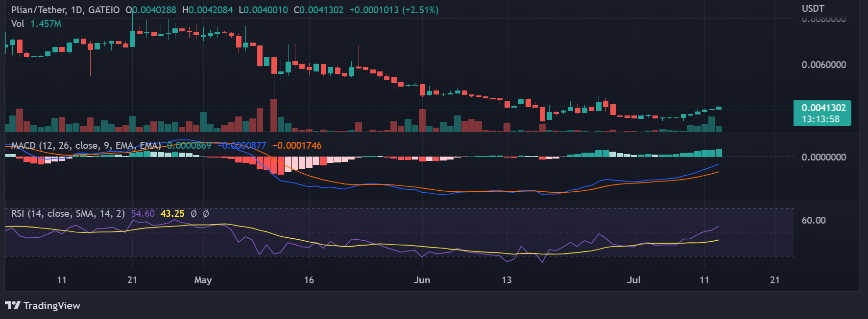
Task: Click the 0.0000000 MACD axis label
Action: coord(824,157)
